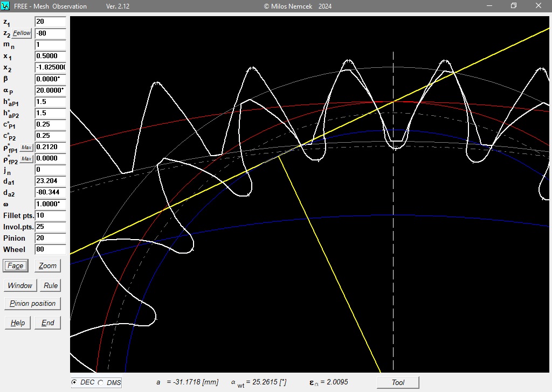The height and width of the screenshot is (392, 552).
Task: Minimize the Mesh Observation window
Action: [x=489, y=5]
